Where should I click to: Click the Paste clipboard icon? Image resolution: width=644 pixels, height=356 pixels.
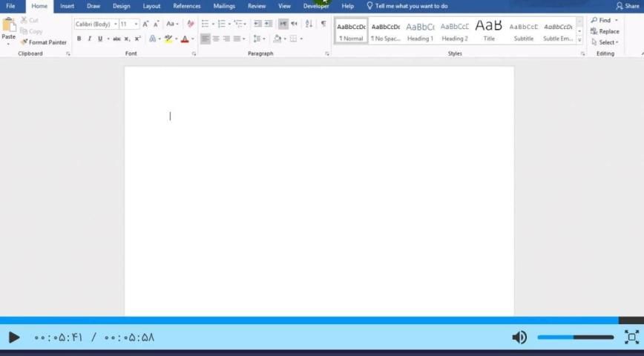click(9, 30)
